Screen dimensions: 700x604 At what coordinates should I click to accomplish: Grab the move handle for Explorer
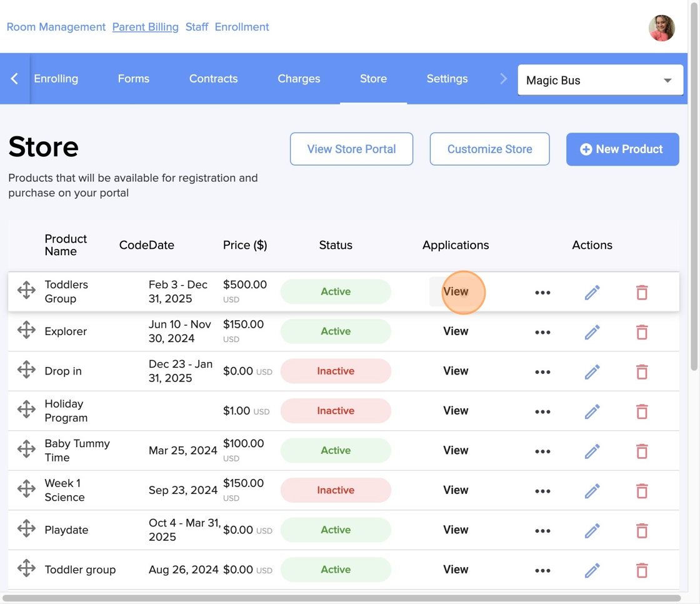point(26,330)
